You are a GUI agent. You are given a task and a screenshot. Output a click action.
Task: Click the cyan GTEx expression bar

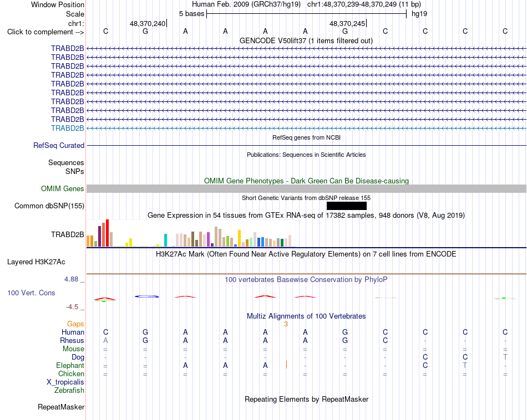[165, 240]
